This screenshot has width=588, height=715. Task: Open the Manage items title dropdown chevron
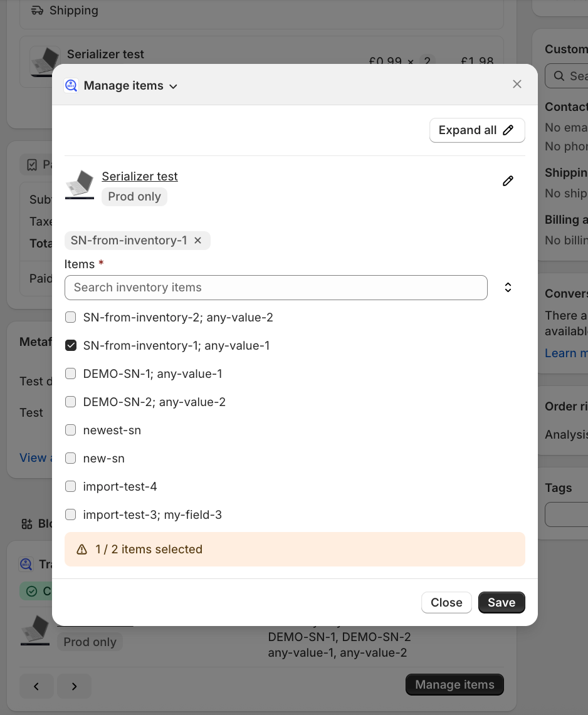[x=174, y=86]
